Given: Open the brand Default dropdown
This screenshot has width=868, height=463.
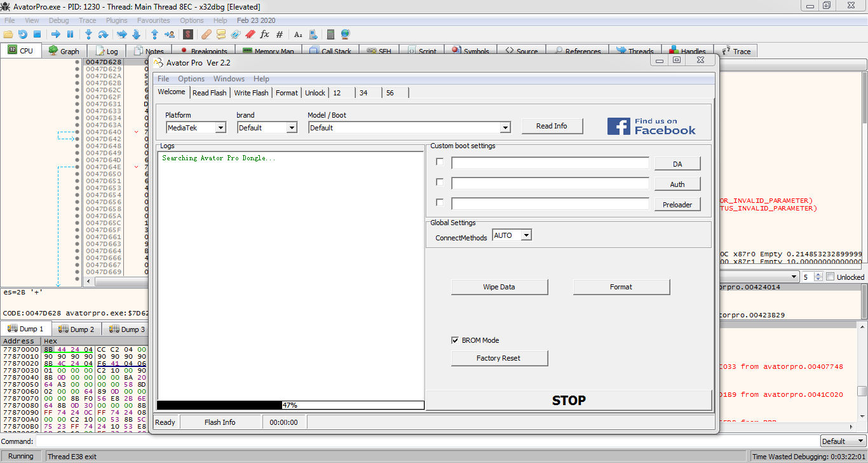Looking at the screenshot, I should 292,128.
